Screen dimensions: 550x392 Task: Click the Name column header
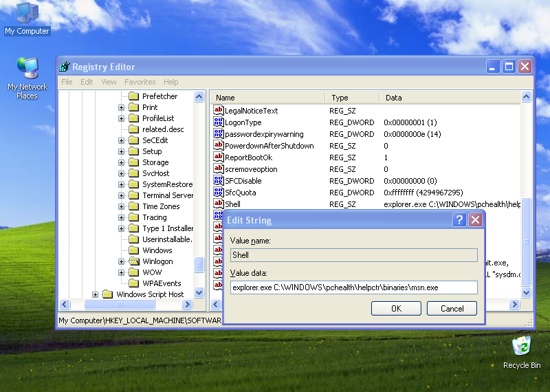[268, 98]
